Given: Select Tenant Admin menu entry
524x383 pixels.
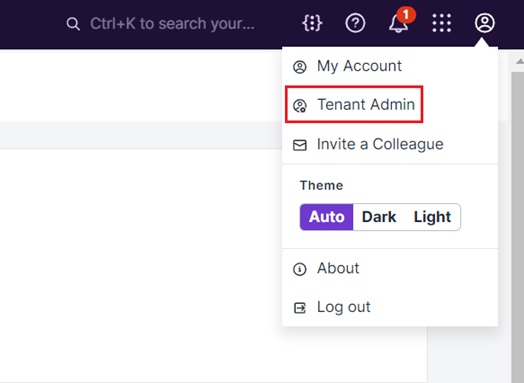Looking at the screenshot, I should pos(390,105).
